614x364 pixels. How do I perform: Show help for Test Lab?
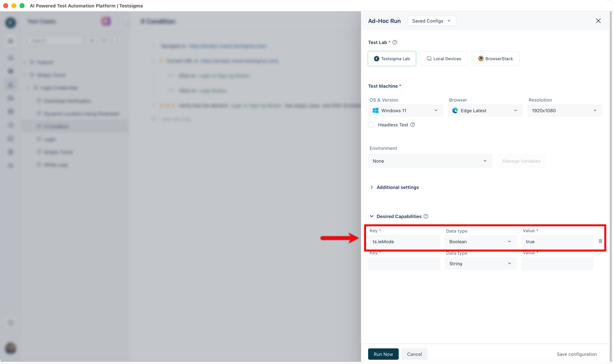tap(395, 42)
